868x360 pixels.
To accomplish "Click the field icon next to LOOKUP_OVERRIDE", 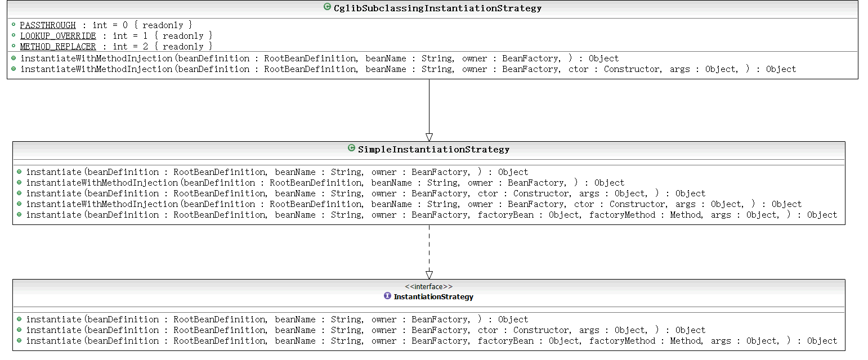I will pos(14,36).
